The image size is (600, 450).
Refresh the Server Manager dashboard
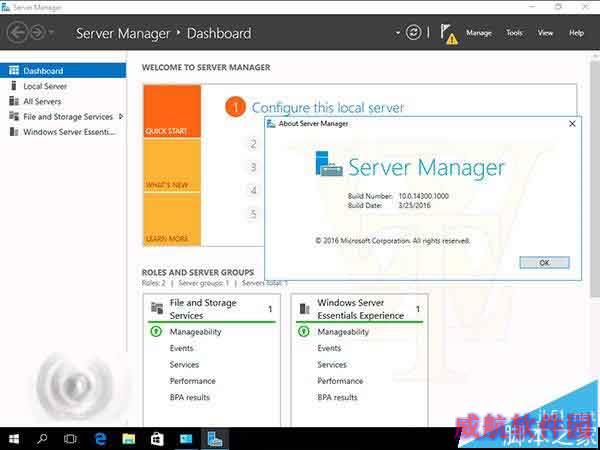pyautogui.click(x=413, y=33)
